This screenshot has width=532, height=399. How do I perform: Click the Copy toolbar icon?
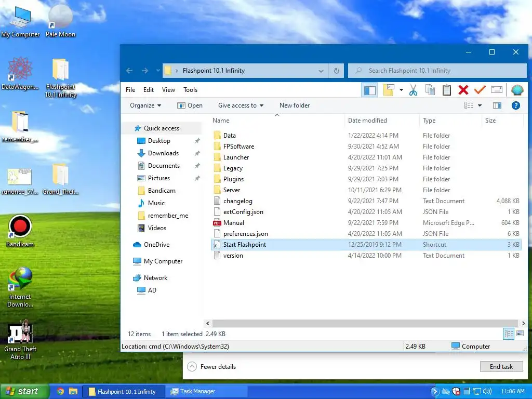pos(430,90)
